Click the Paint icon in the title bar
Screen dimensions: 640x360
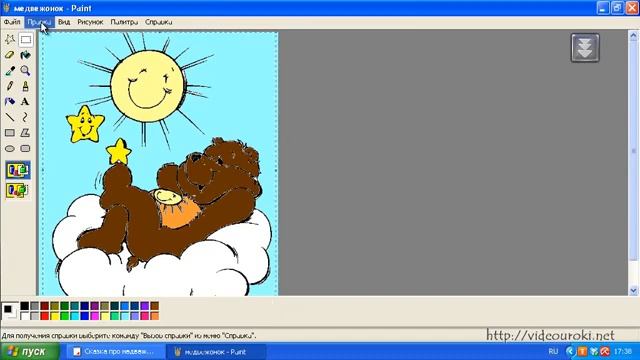(x=7, y=8)
